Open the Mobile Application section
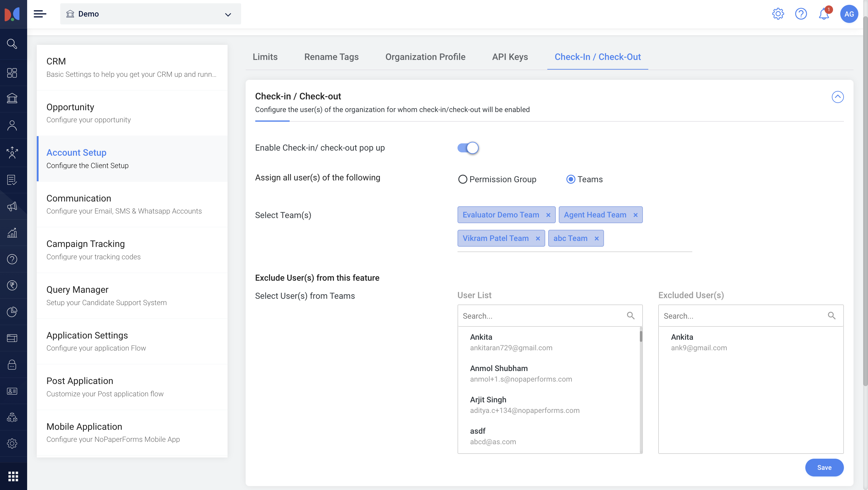 132,433
